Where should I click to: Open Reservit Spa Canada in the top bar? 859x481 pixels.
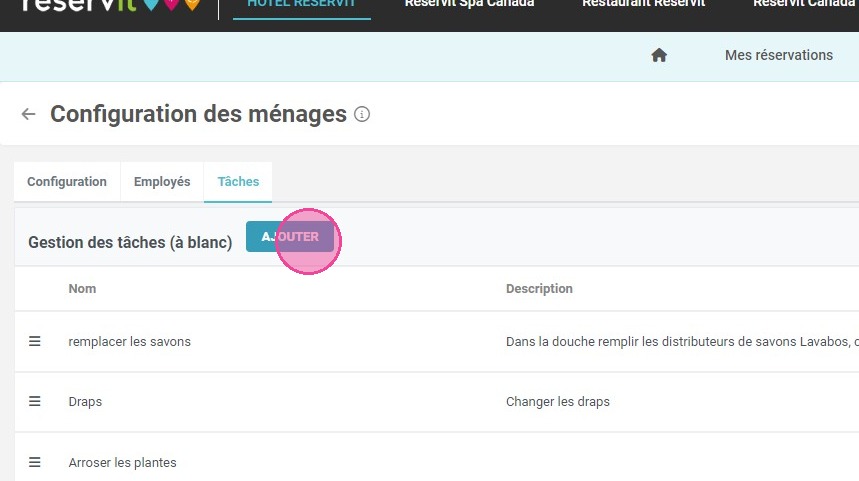pyautogui.click(x=469, y=4)
